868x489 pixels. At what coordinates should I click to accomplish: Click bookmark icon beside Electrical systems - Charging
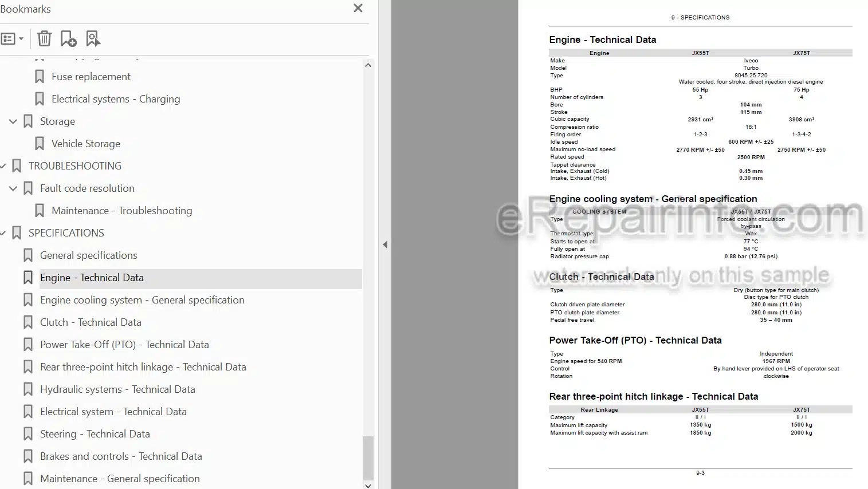click(x=40, y=99)
